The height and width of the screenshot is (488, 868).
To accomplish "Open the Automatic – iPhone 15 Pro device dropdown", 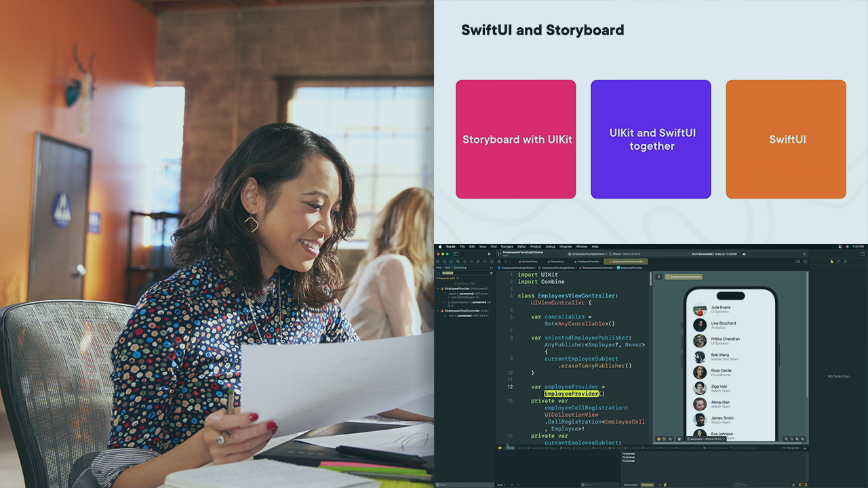I will click(x=705, y=439).
